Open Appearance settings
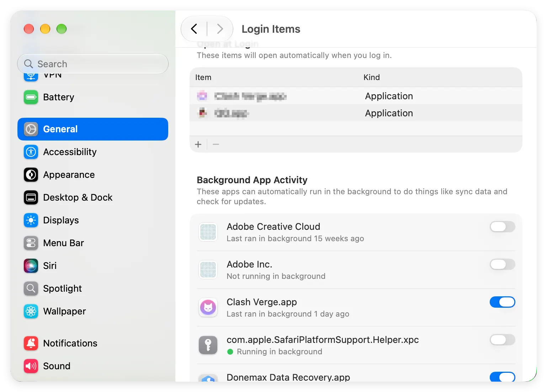 pyautogui.click(x=93, y=175)
